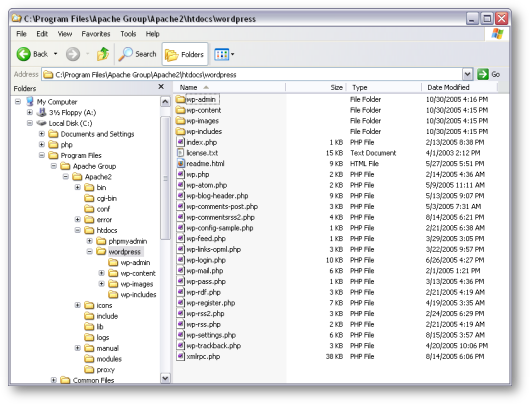Open the File menu
This screenshot has height=404, width=530.
[x=21, y=34]
